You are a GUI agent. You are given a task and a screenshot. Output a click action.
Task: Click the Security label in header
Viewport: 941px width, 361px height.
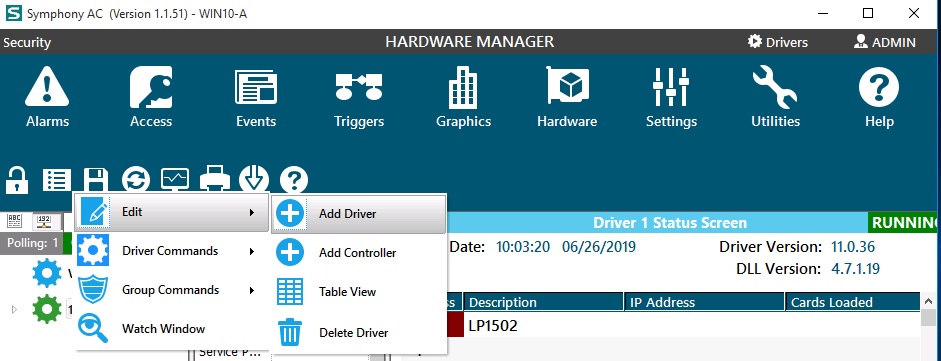click(x=27, y=43)
